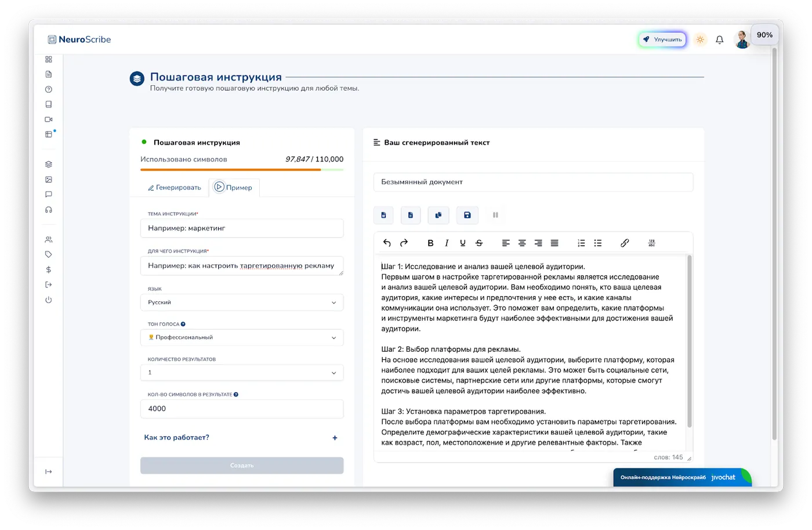Switch to the Пример tab

pos(234,188)
